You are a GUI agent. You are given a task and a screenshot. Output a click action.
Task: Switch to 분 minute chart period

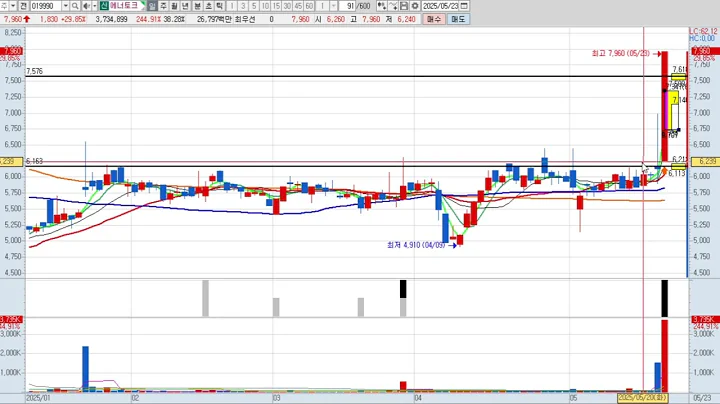pos(197,6)
